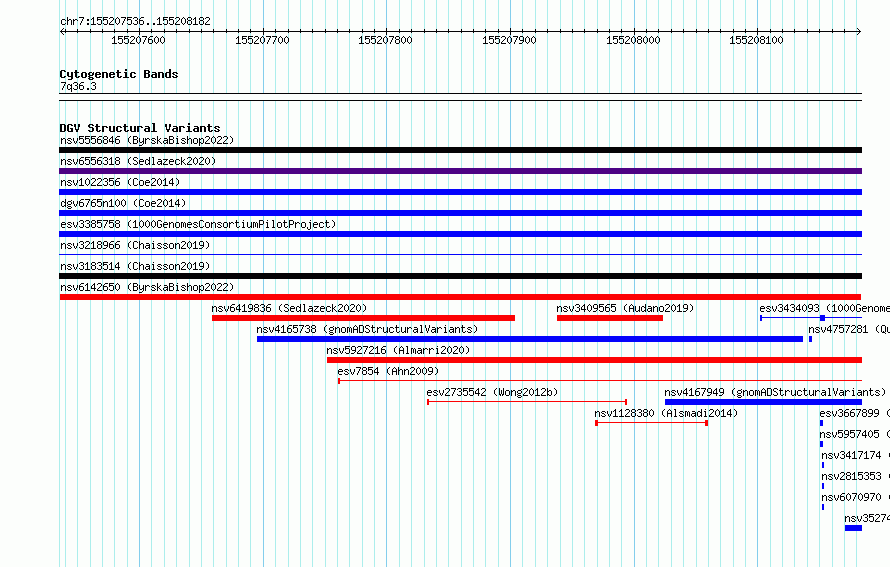Select the nsv4757281 variant label
The height and width of the screenshot is (567, 890).
point(849,329)
